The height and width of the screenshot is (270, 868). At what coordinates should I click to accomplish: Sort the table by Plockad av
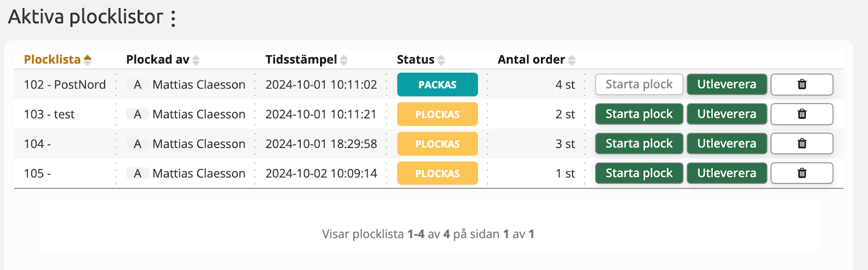(196, 60)
